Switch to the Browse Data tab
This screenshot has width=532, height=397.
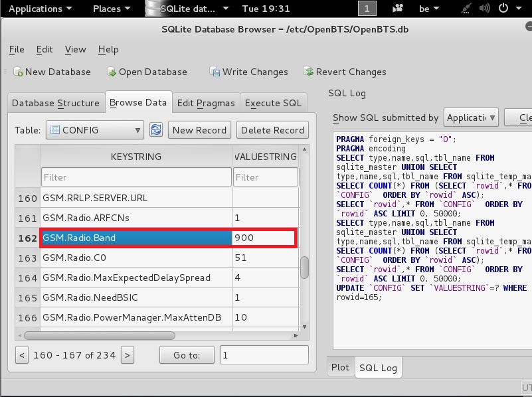(x=138, y=102)
